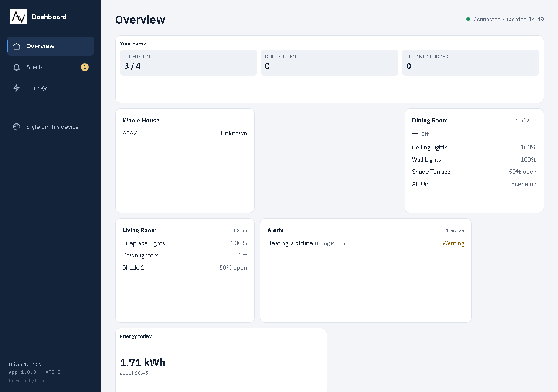The image size is (558, 392).
Task: Click the Dashboard title in the sidebar
Action: click(x=49, y=17)
